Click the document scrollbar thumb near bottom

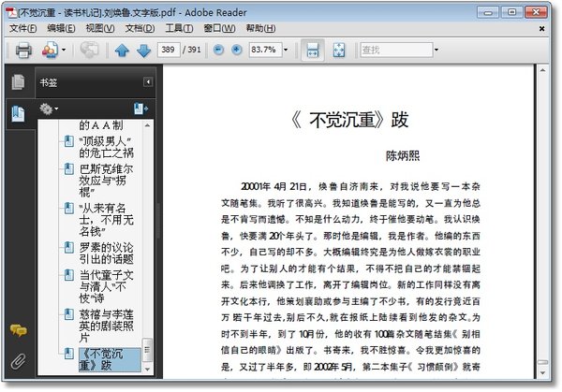coord(542,362)
